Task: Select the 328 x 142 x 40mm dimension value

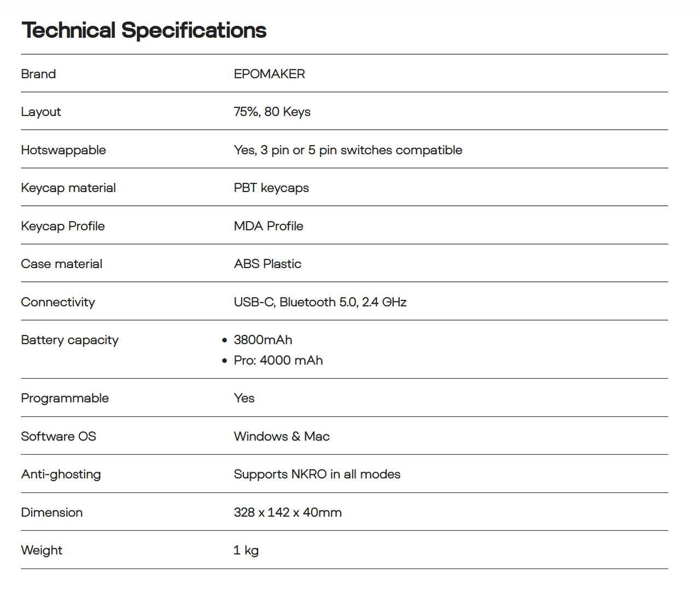Action: coord(288,513)
